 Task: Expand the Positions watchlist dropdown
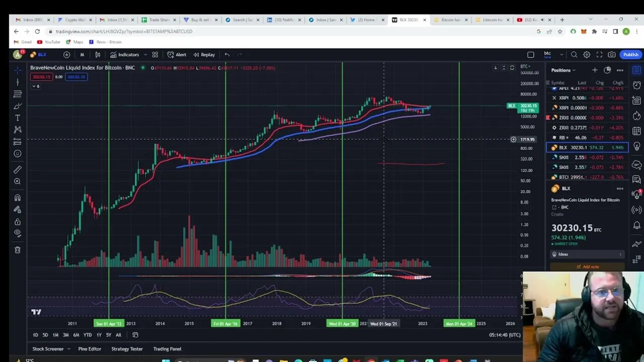[x=563, y=70]
